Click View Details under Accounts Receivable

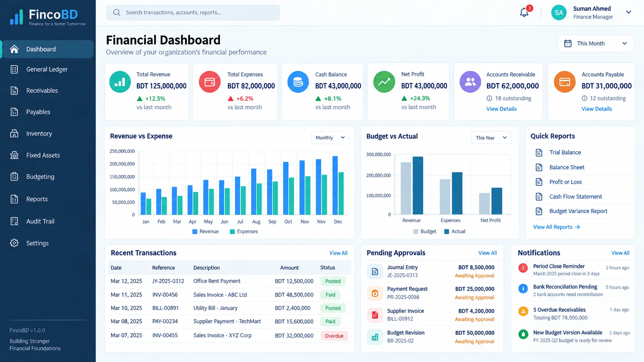pos(501,109)
